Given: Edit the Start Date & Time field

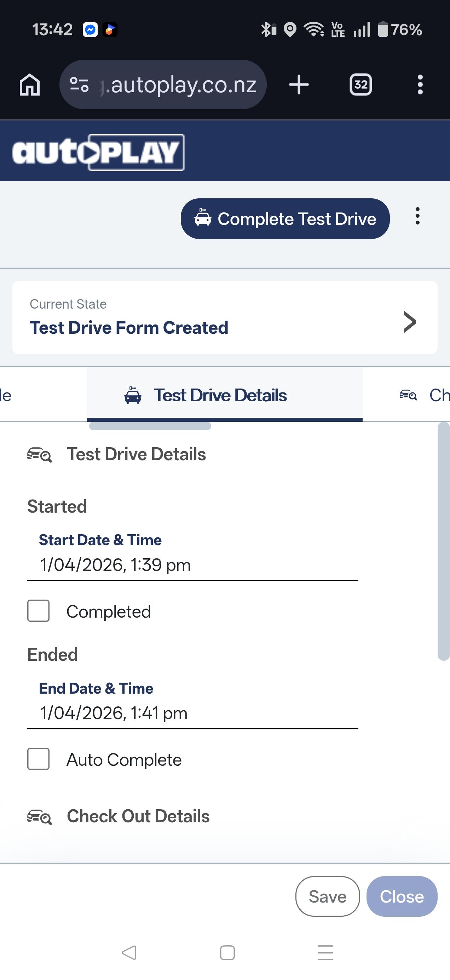Looking at the screenshot, I should click(x=192, y=565).
